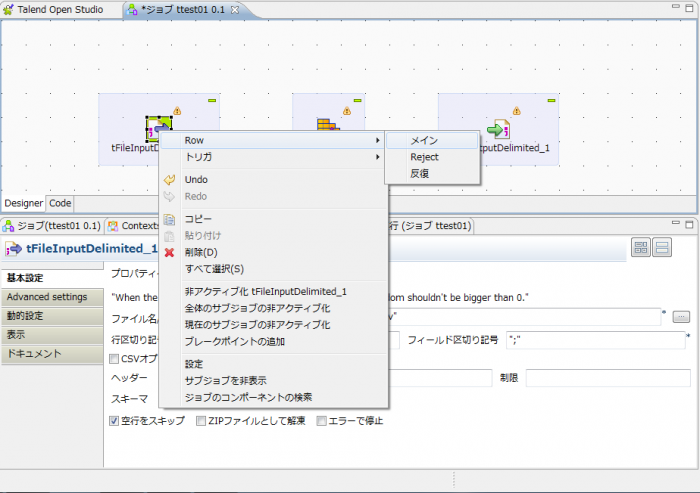Expand the トリガ submenu arrow
Viewport: 700px width, 493px height.
pyautogui.click(x=378, y=157)
